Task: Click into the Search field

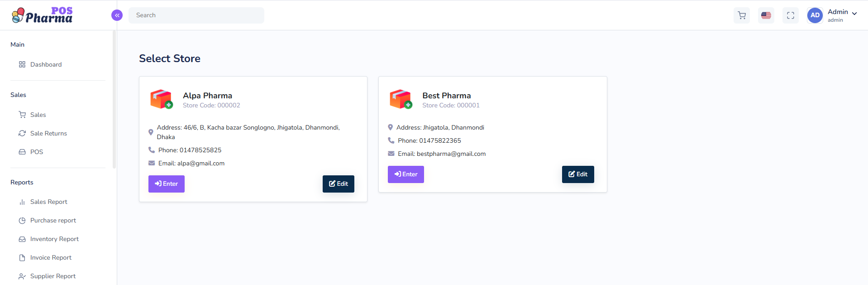Action: [x=196, y=15]
